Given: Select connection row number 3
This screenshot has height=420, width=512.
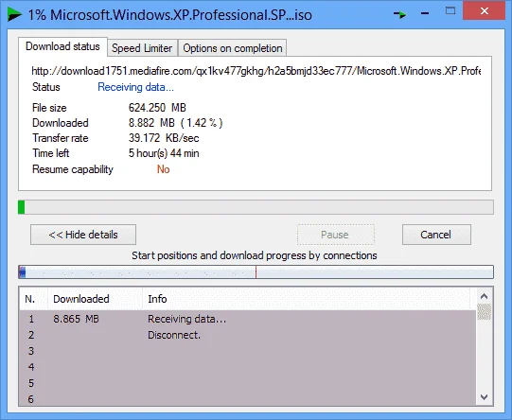Looking at the screenshot, I should [x=247, y=351].
